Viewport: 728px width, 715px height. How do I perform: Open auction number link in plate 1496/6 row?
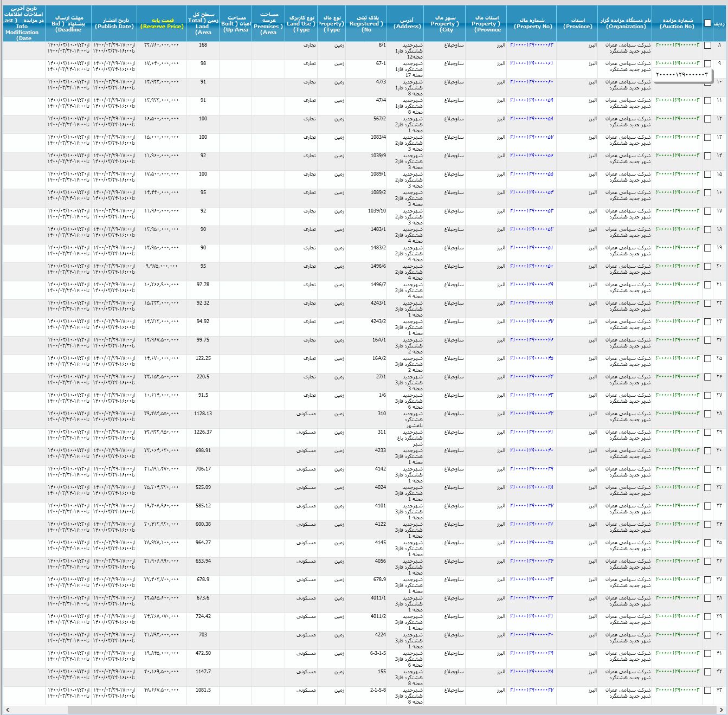click(678, 266)
